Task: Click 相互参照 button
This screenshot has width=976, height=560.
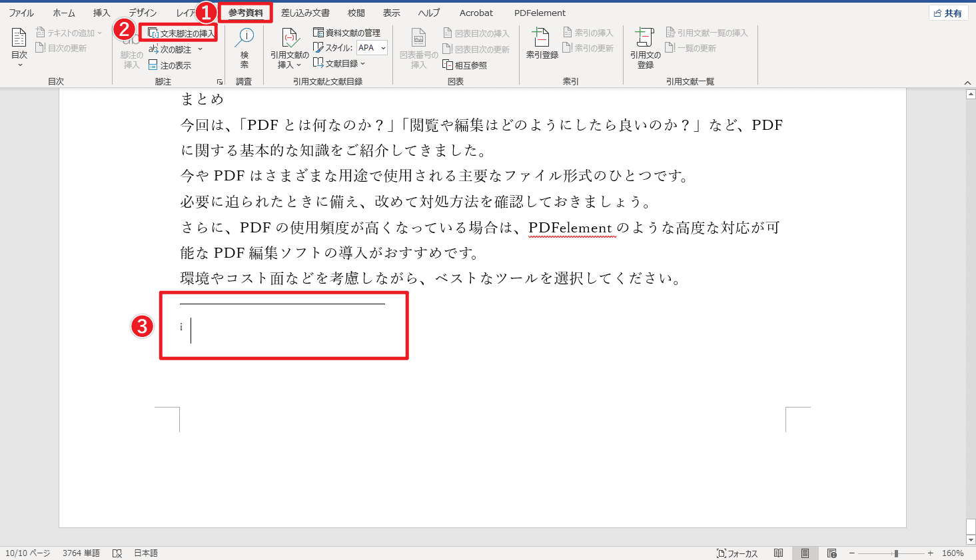Action: tap(465, 65)
